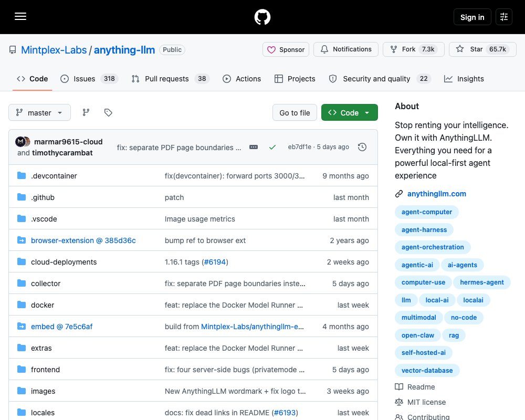Select vector-database topic tag

point(427,371)
